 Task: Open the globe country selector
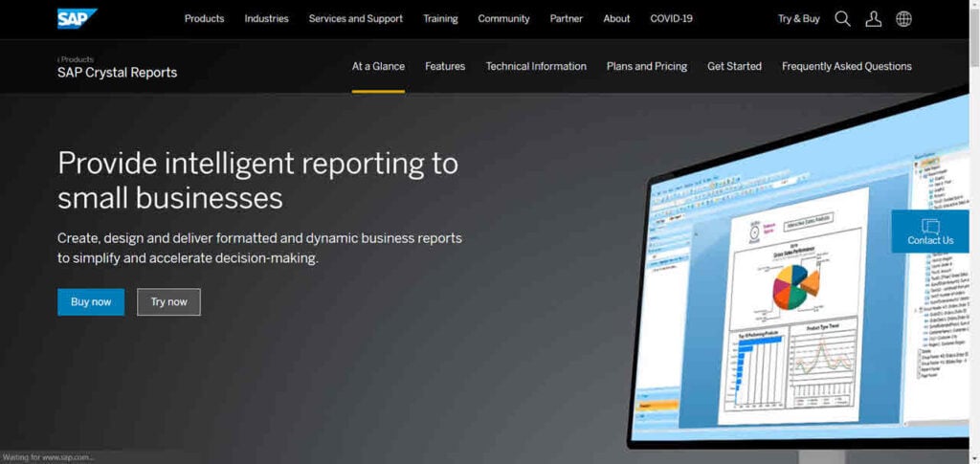coord(903,19)
